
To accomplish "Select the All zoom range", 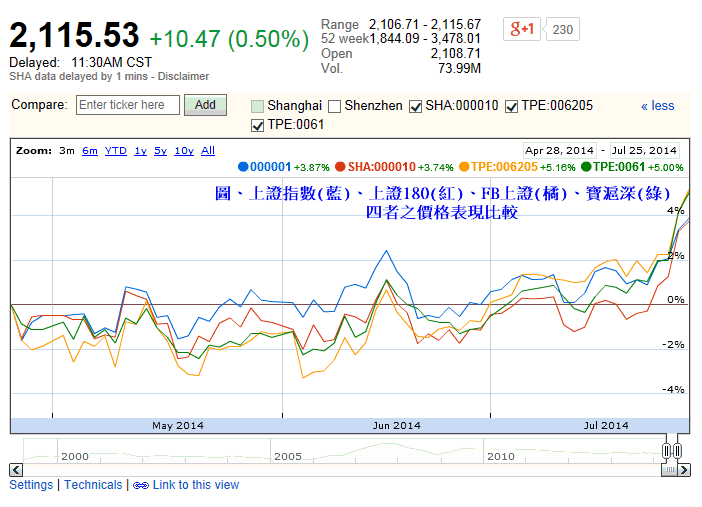I will [208, 150].
